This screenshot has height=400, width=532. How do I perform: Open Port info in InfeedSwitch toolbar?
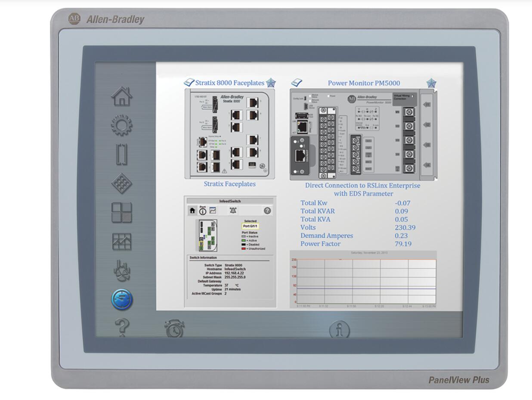pyautogui.click(x=202, y=211)
